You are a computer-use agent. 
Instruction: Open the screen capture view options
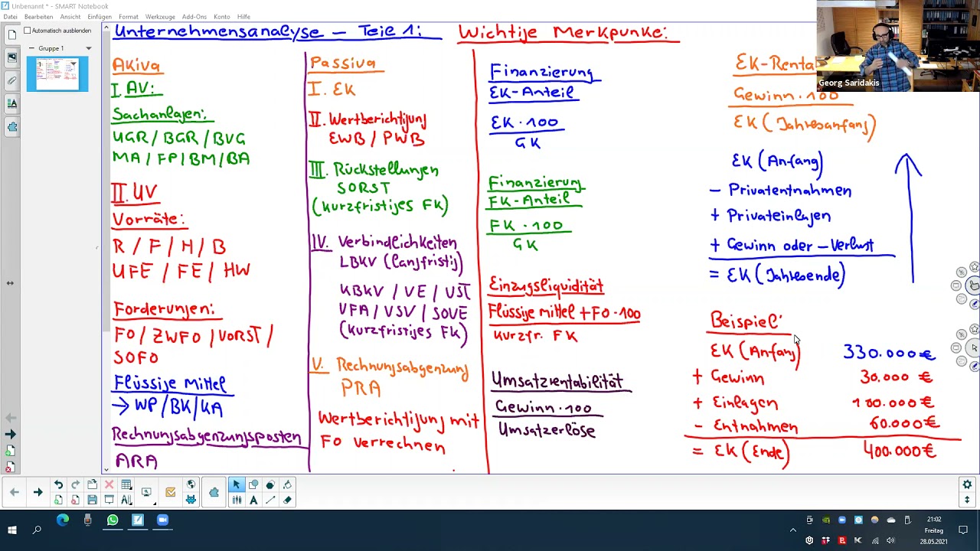(x=146, y=492)
